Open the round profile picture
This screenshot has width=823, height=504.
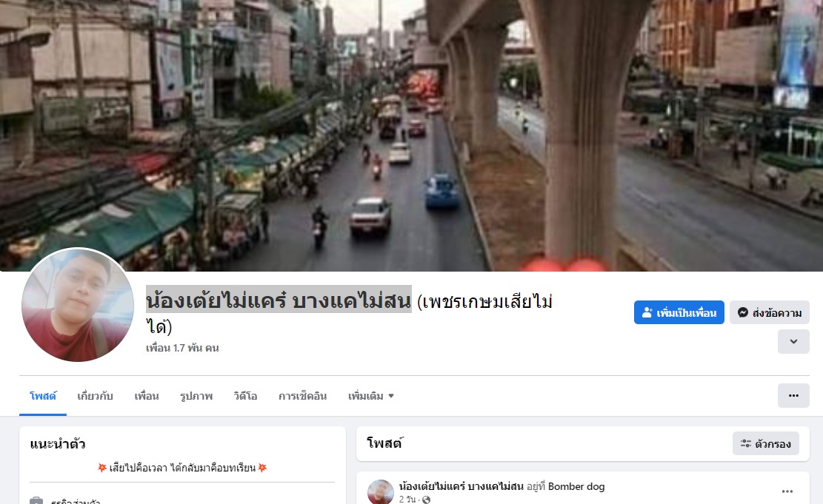(x=78, y=305)
